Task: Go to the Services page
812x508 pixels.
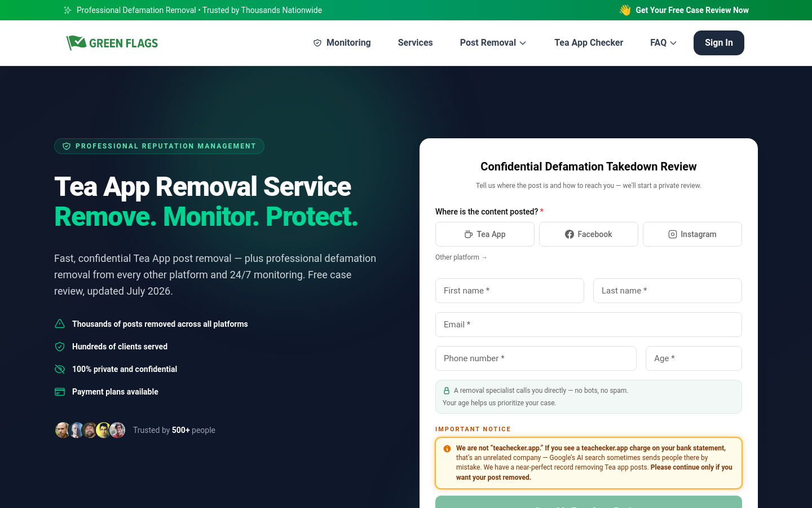Action: 416,43
